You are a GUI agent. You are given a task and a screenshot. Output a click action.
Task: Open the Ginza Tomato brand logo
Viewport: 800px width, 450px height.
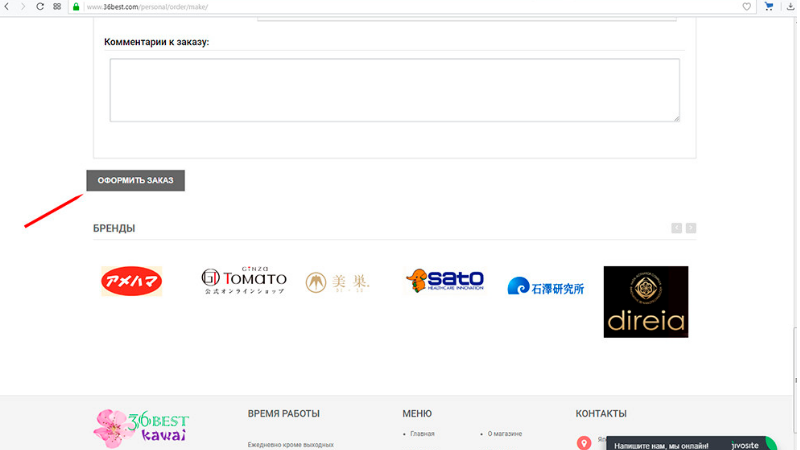pyautogui.click(x=244, y=281)
